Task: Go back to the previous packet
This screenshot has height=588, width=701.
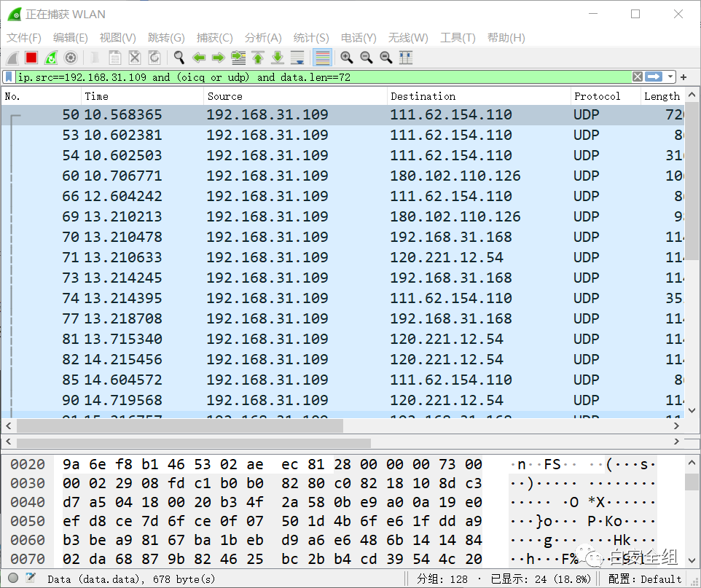Action: click(x=198, y=58)
